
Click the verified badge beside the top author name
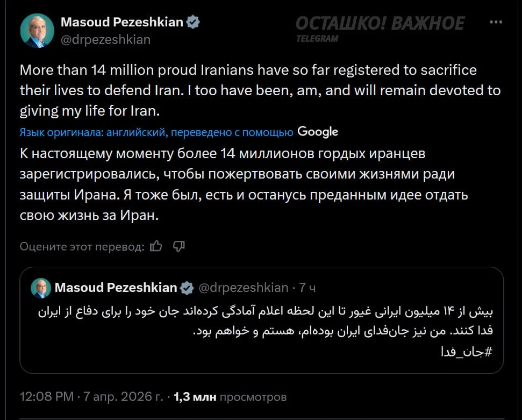click(x=192, y=23)
